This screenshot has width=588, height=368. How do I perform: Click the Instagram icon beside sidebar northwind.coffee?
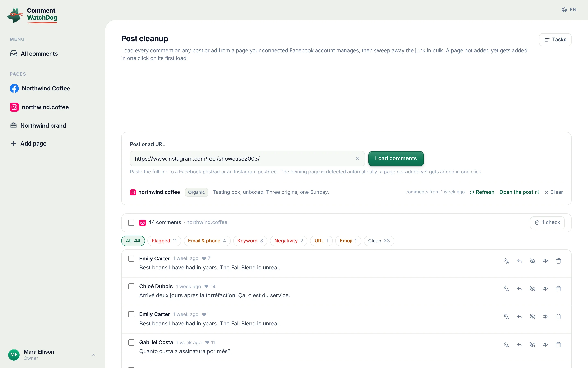14,107
